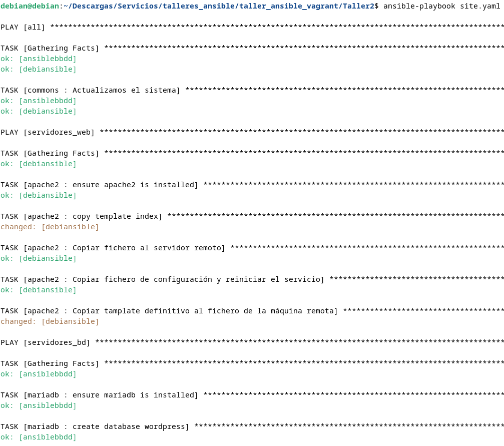Select the PLAY [servidores_web] header
This screenshot has width=504, height=446.
pos(48,132)
